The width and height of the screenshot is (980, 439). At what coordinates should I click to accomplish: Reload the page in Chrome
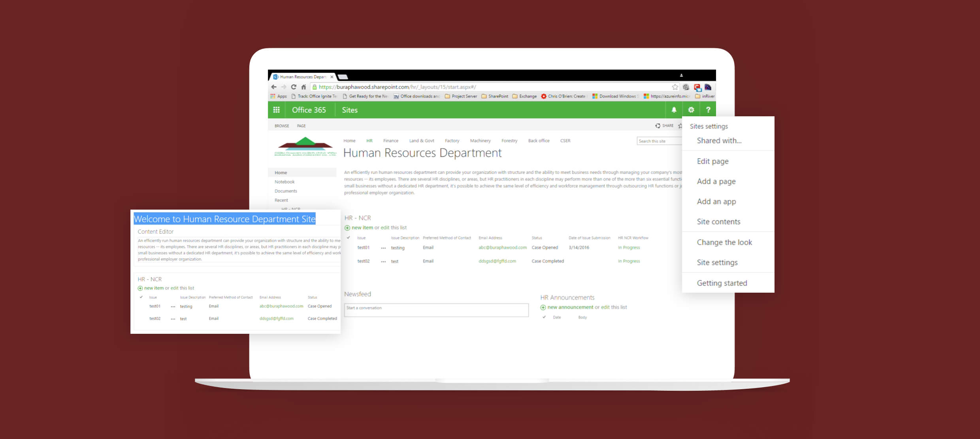[x=294, y=87]
